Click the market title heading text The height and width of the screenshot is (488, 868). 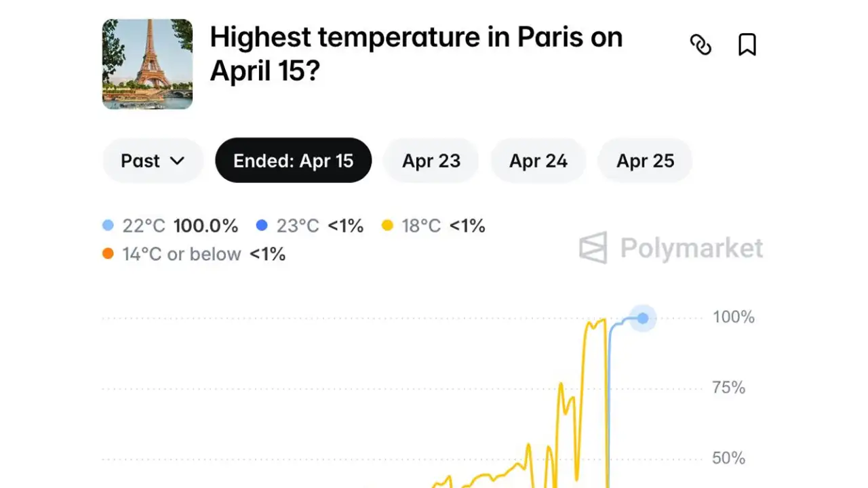415,53
